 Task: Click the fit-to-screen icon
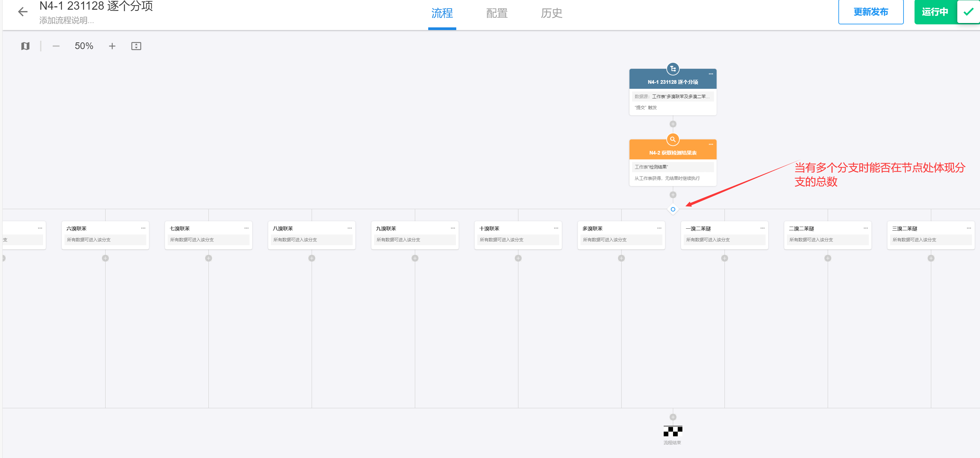(136, 46)
